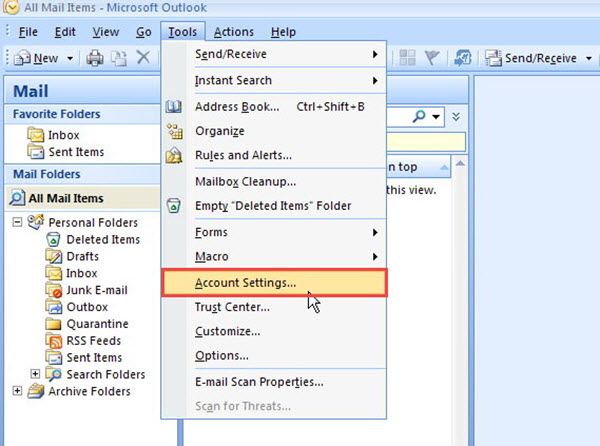
Task: Open the New button dropdown arrow
Action: [70, 58]
